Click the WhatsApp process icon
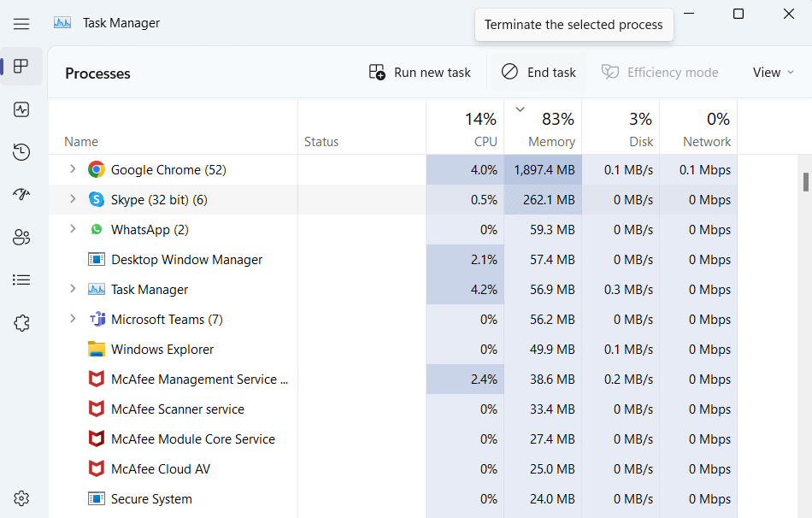812x518 pixels. 97,229
